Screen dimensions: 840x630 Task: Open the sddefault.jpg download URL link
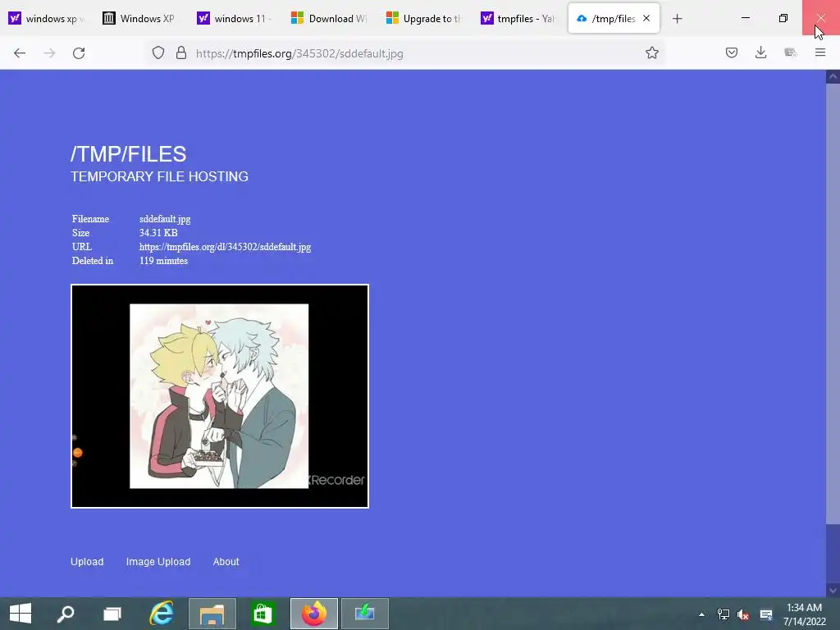pyautogui.click(x=225, y=247)
